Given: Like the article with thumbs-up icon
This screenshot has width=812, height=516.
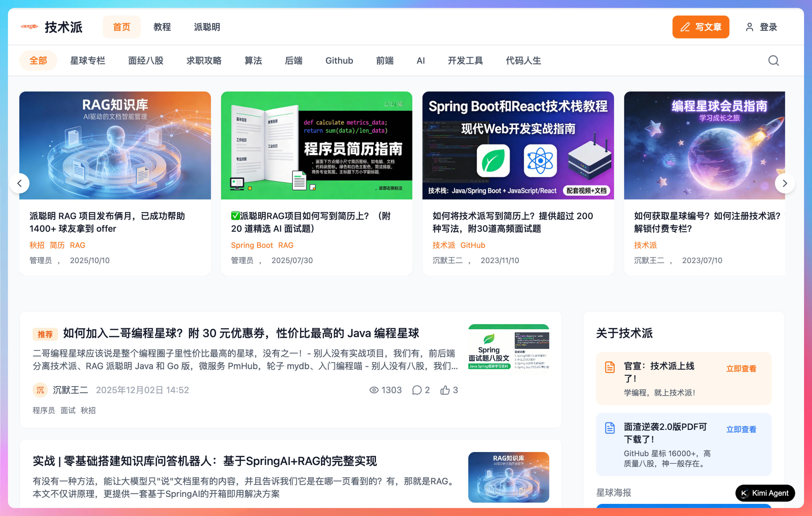Looking at the screenshot, I should (x=445, y=390).
